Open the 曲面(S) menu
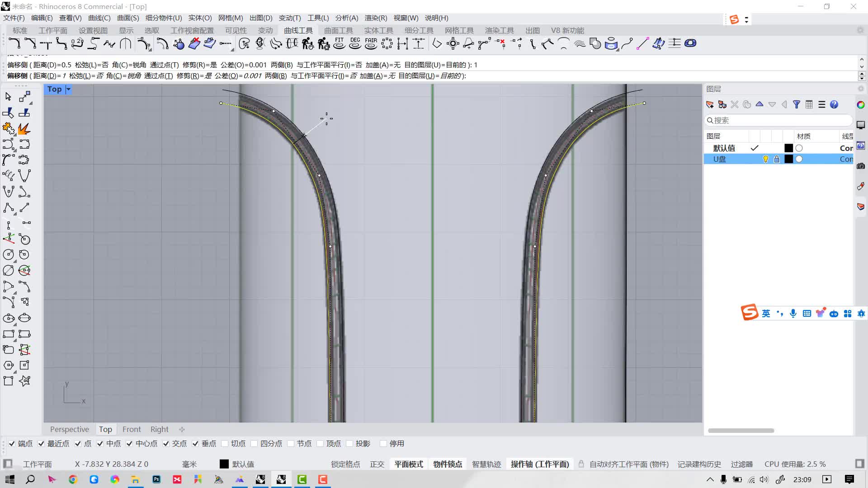The image size is (868, 488). (128, 18)
